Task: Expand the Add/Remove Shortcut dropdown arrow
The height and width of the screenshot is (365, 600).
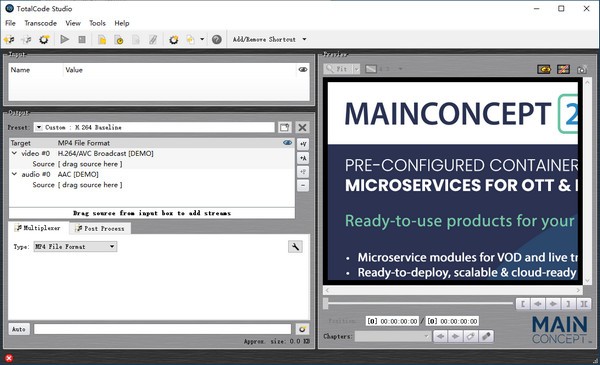Action: pyautogui.click(x=304, y=39)
